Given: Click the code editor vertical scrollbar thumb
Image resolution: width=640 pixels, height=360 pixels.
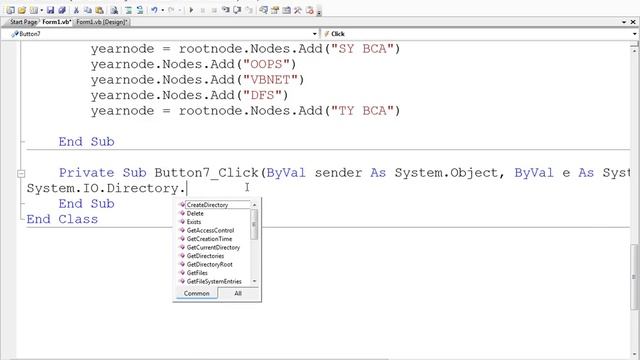Looking at the screenshot, I should [x=634, y=277].
